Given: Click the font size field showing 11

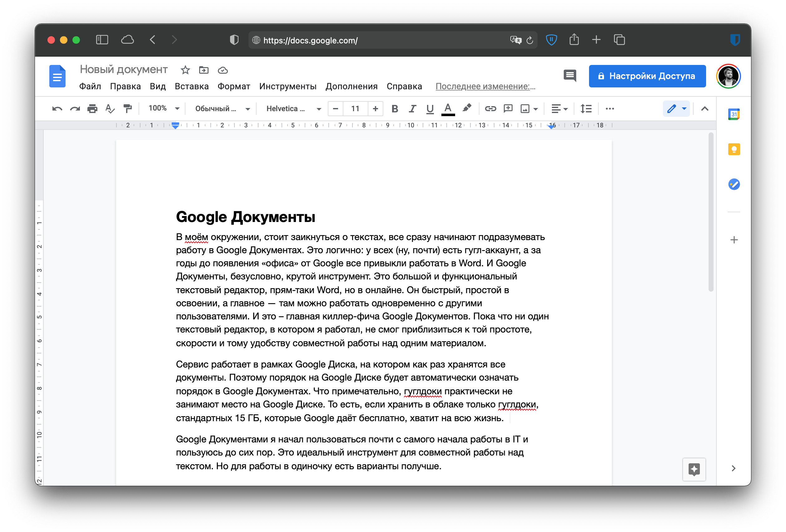Looking at the screenshot, I should point(355,109).
